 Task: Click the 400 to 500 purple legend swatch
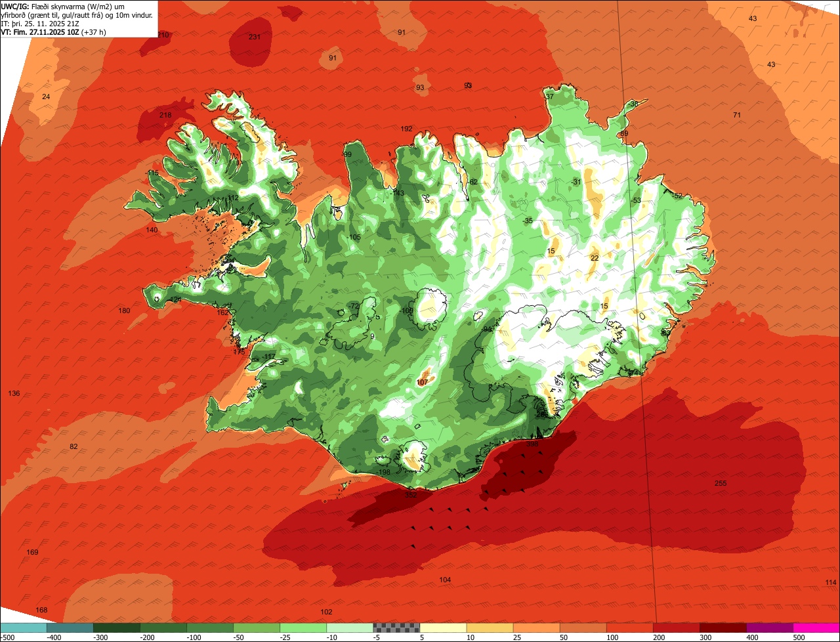click(x=769, y=628)
